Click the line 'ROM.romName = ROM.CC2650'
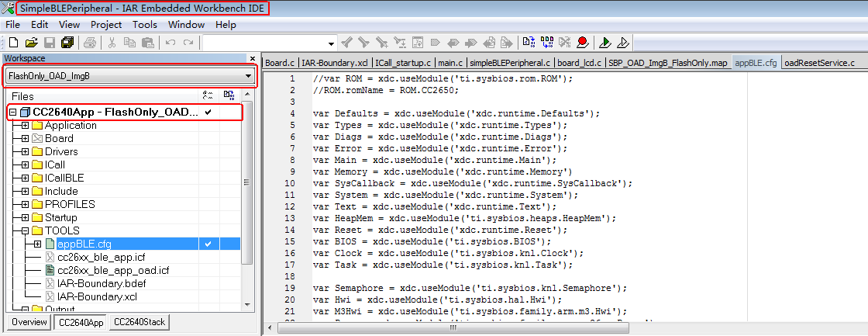This screenshot has height=336, width=868. click(386, 90)
